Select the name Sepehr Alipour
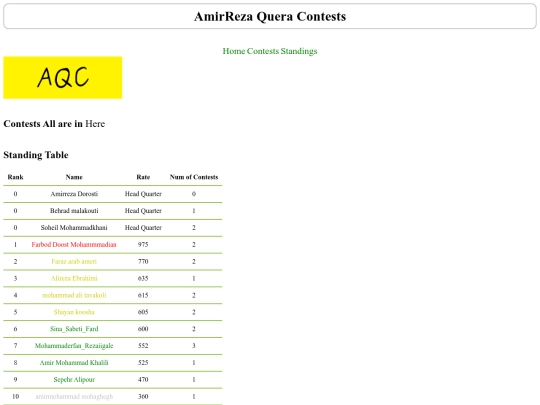 click(74, 380)
